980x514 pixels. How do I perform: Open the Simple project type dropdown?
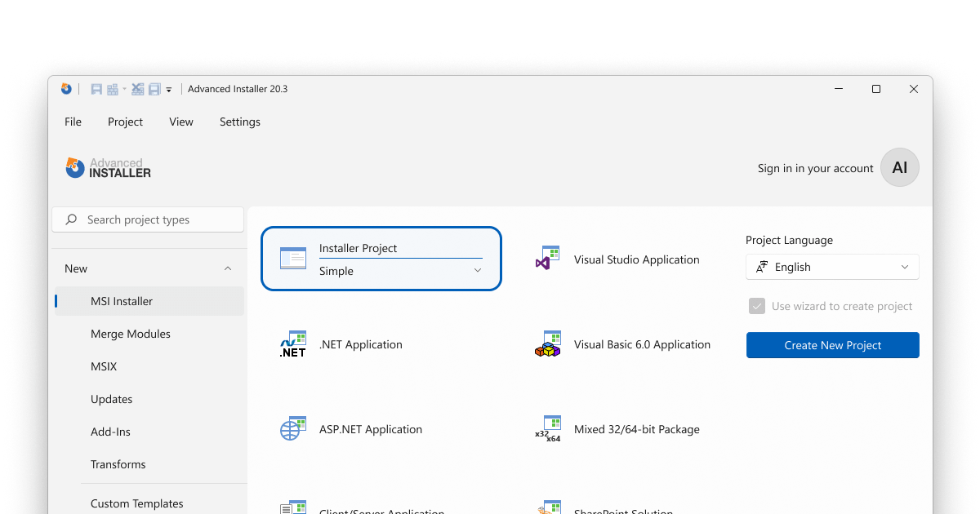477,270
